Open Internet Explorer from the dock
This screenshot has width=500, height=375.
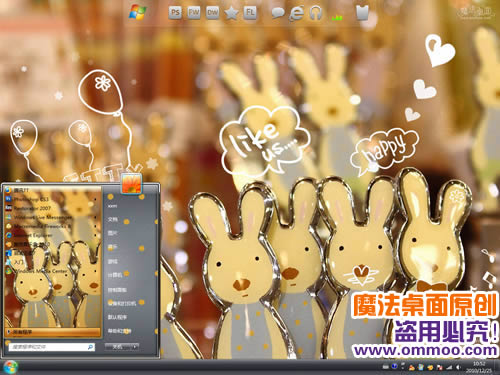296,13
